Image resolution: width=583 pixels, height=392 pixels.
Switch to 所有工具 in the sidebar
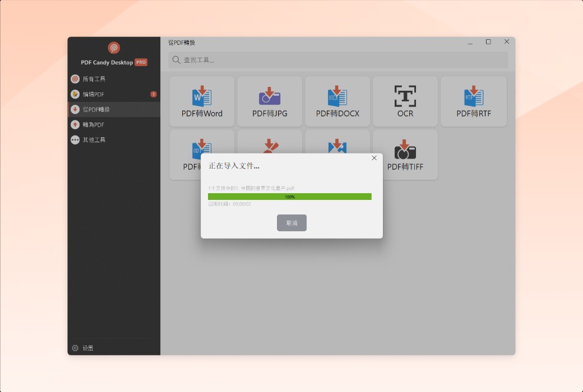click(94, 79)
